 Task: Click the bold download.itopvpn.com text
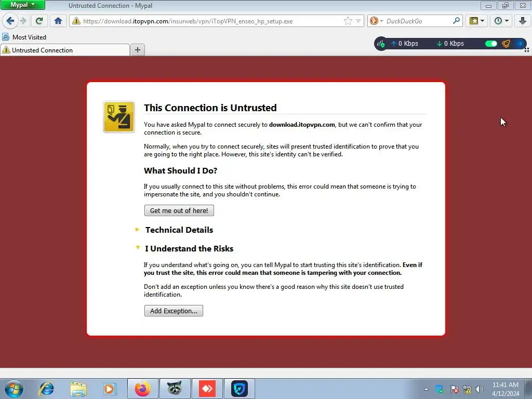click(x=302, y=125)
